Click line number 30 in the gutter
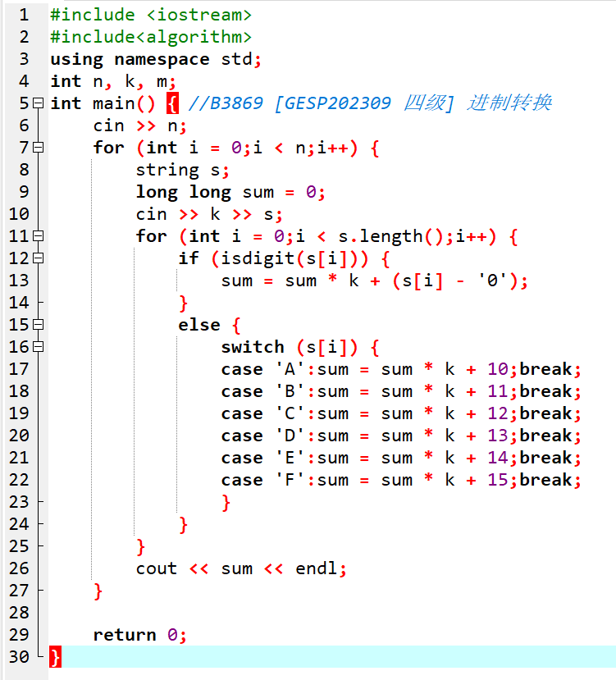Screen dimensions: 616x680 tap(18, 657)
